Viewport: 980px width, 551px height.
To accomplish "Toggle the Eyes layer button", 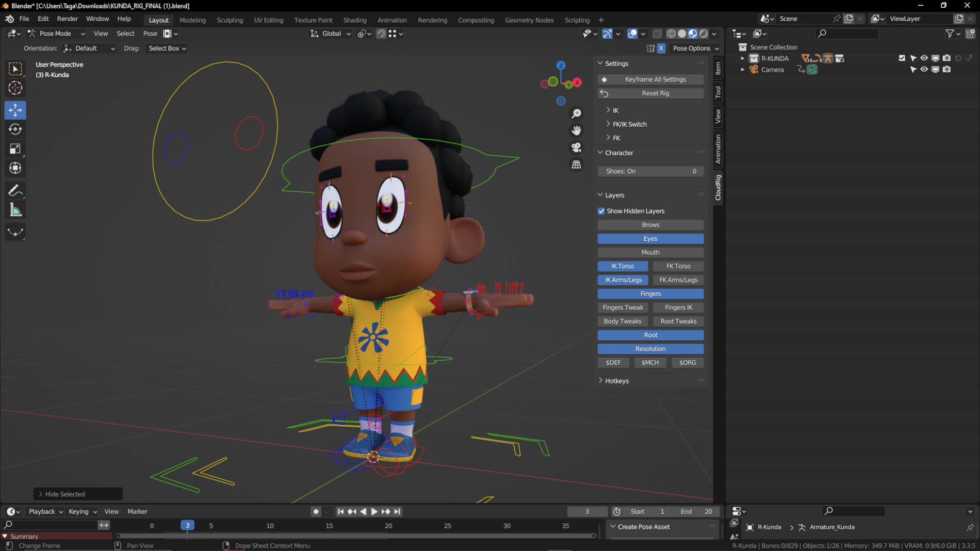I will [650, 239].
